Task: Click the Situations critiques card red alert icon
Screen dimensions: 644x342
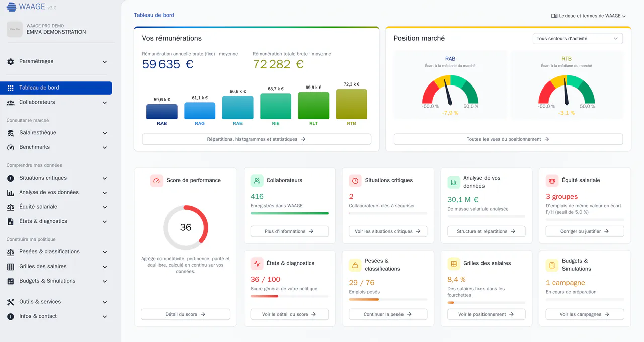Action: click(x=355, y=181)
